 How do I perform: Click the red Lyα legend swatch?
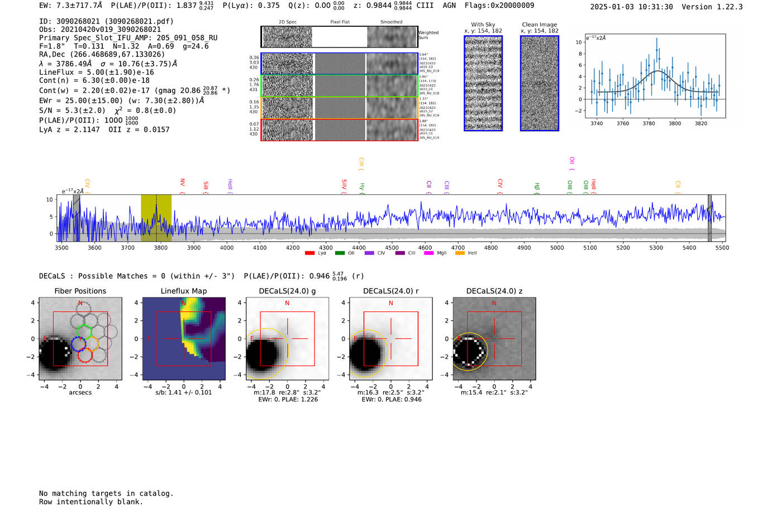(309, 253)
